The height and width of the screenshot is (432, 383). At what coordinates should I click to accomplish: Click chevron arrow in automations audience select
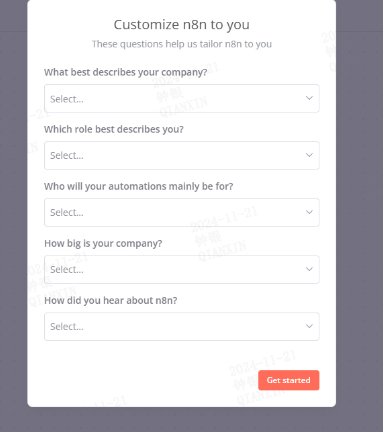point(309,212)
